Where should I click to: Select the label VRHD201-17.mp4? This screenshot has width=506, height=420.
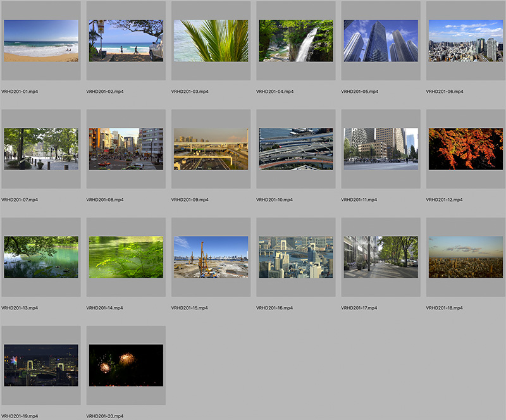(359, 307)
